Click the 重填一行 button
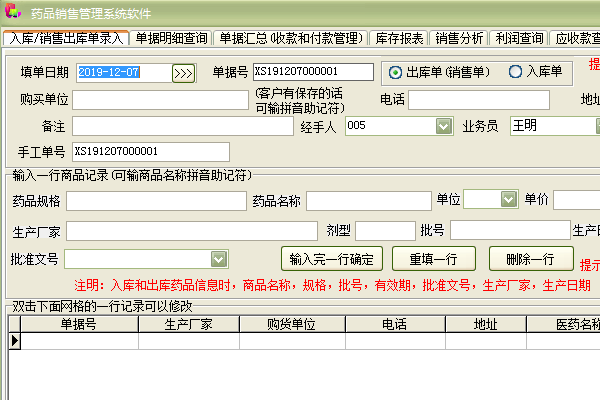Image resolution: width=600 pixels, height=400 pixels. [x=434, y=259]
